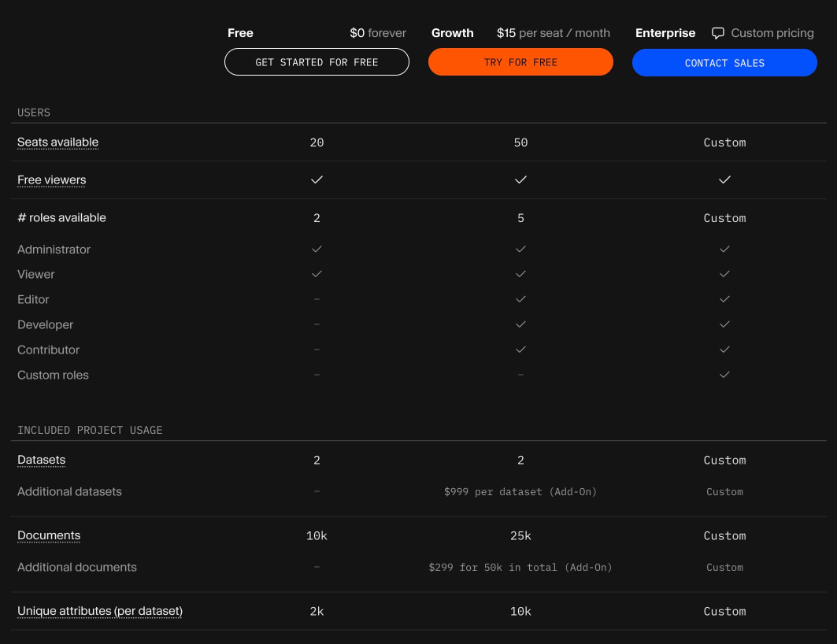Image resolution: width=837 pixels, height=644 pixels.
Task: Click Developer checkmark in Enterprise column
Action: (x=724, y=324)
